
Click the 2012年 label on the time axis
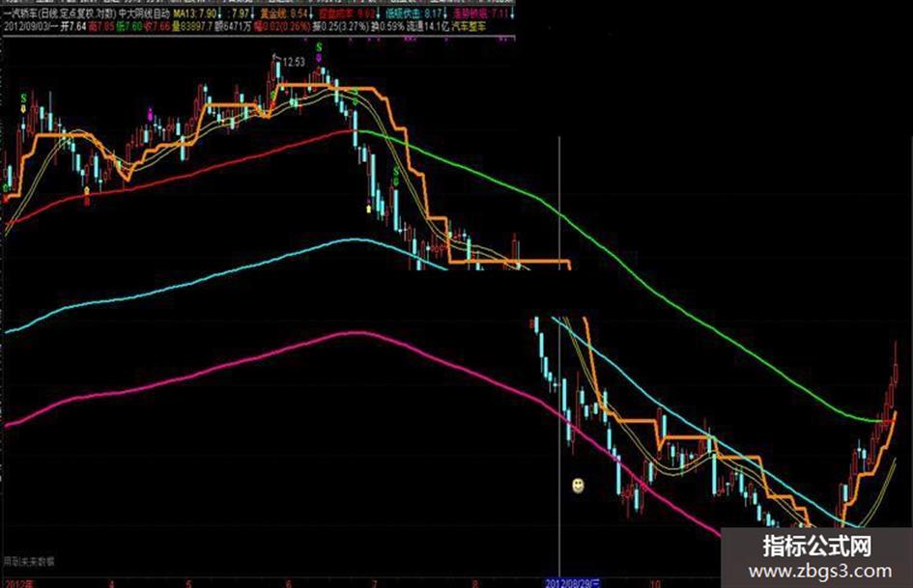coord(19,583)
